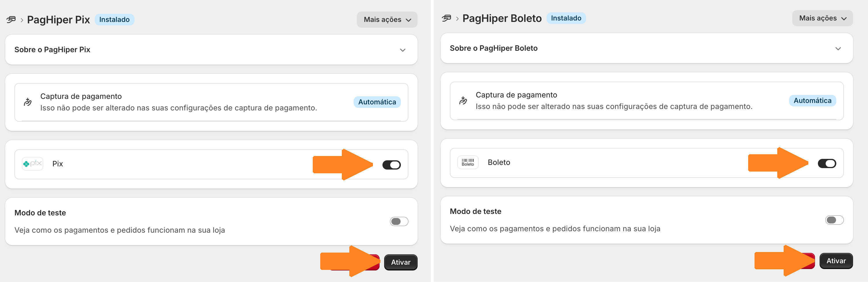The height and width of the screenshot is (282, 868).
Task: Click the capture settings note in Pix panel
Action: 179,108
